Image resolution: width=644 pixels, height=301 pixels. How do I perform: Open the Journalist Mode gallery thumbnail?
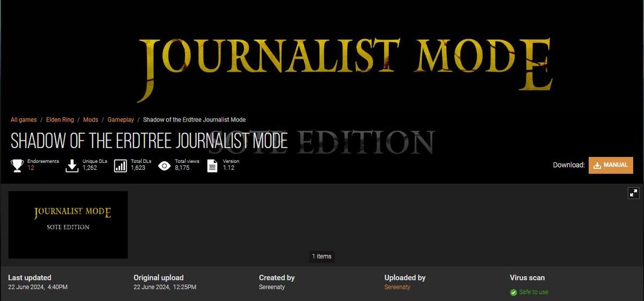coord(68,225)
